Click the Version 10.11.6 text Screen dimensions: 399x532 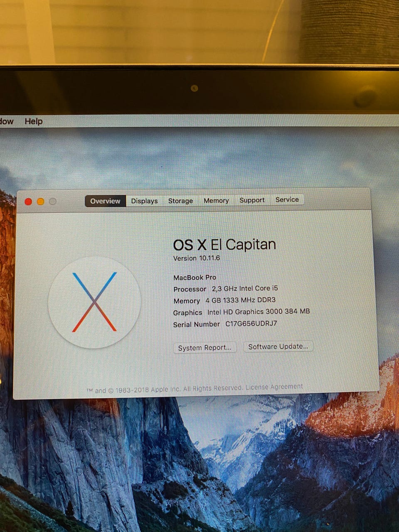click(x=197, y=258)
